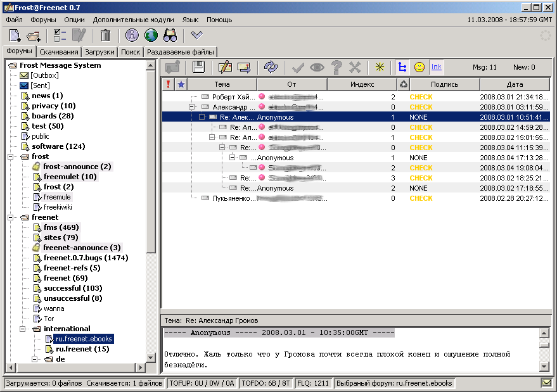Click the new board icon in toolbar
Image resolution: width=557 pixels, height=392 pixels.
(x=15, y=35)
